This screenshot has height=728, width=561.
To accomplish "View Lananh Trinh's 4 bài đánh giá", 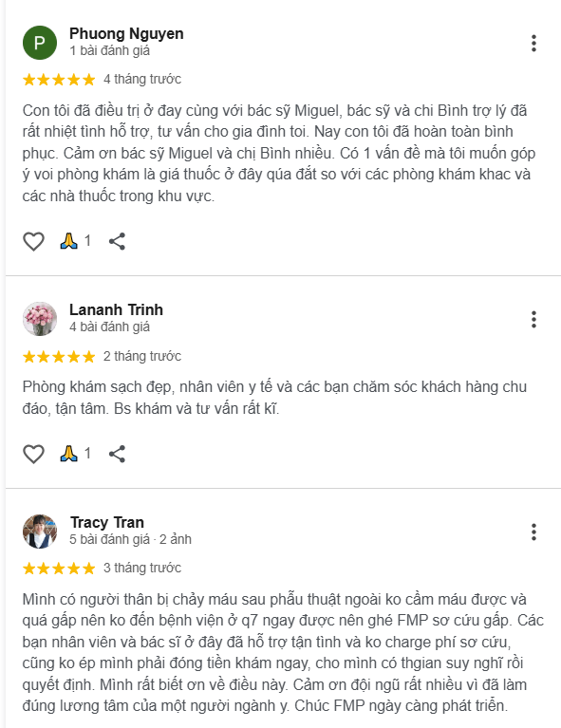I will tap(109, 327).
